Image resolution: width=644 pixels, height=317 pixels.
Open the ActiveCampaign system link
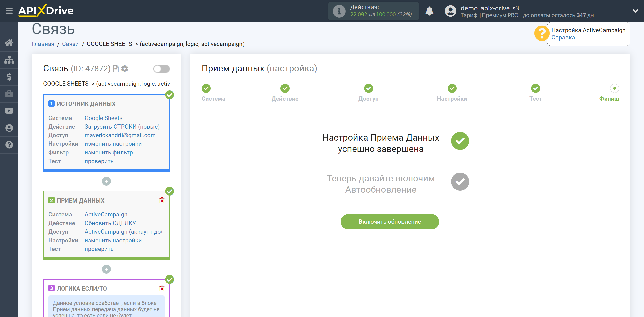click(x=106, y=214)
